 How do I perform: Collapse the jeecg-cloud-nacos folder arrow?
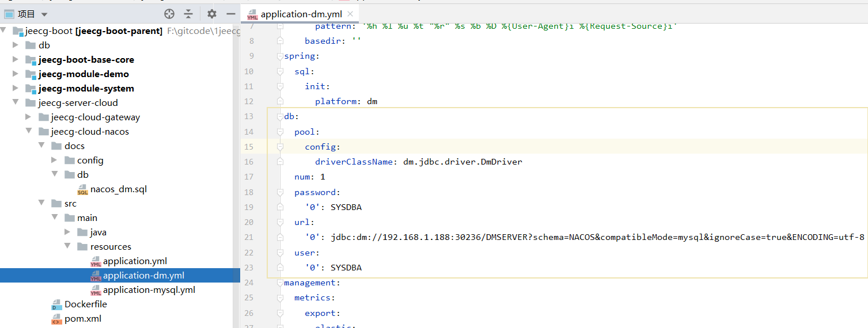[x=29, y=132]
